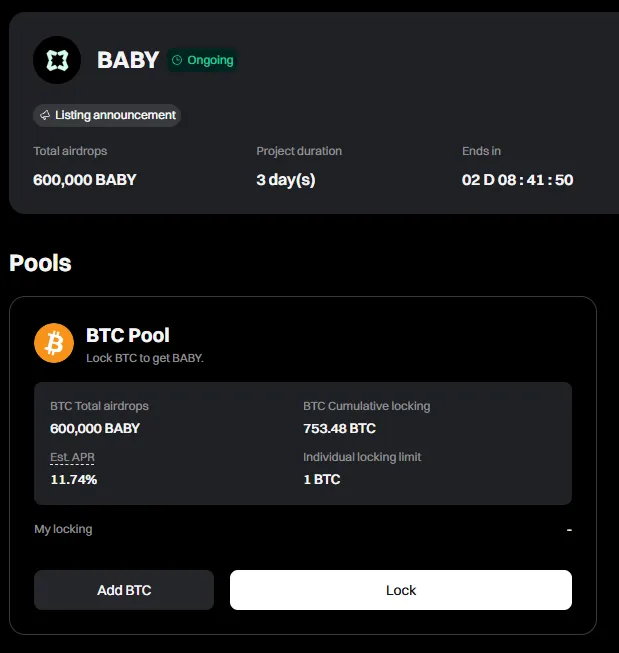Click the 1 BTC individual locking limit
619x653 pixels.
tap(322, 479)
